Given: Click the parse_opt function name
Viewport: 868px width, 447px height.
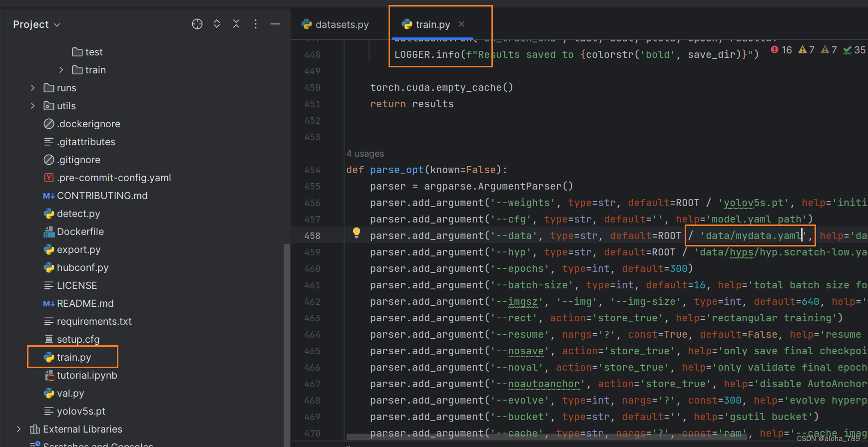Looking at the screenshot, I should 397,170.
